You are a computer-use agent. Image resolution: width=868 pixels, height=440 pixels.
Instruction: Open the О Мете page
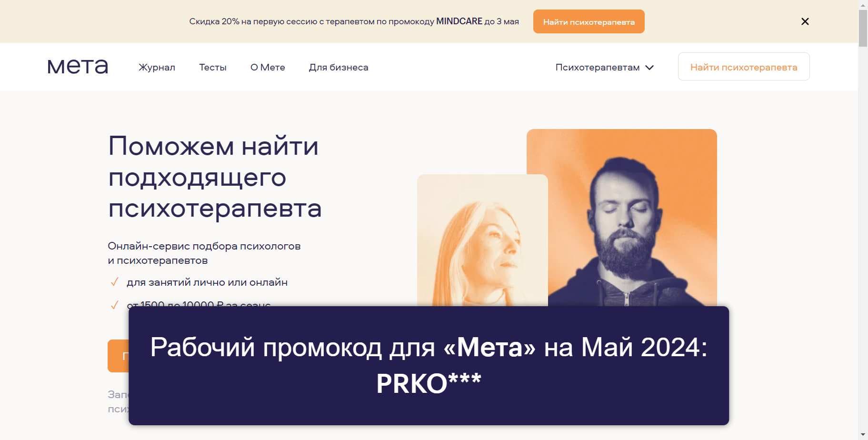(268, 67)
